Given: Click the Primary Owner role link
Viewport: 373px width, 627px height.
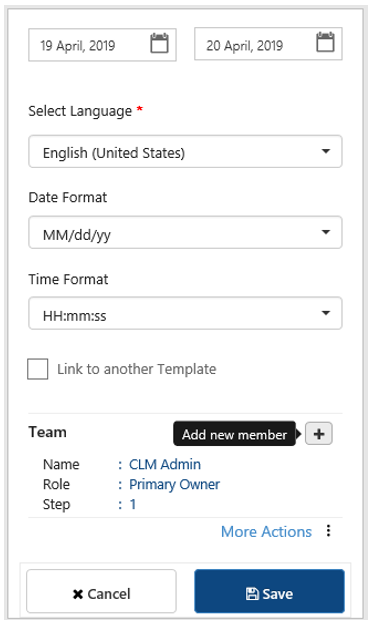Looking at the screenshot, I should [174, 484].
